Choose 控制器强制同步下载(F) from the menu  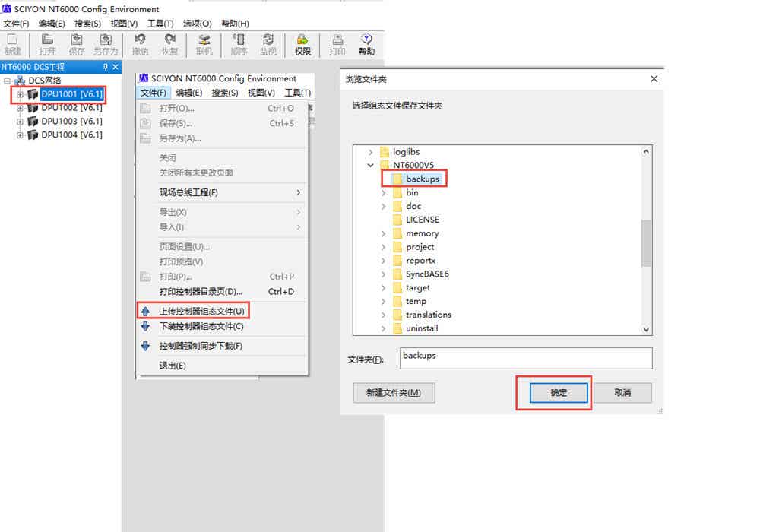click(223, 346)
